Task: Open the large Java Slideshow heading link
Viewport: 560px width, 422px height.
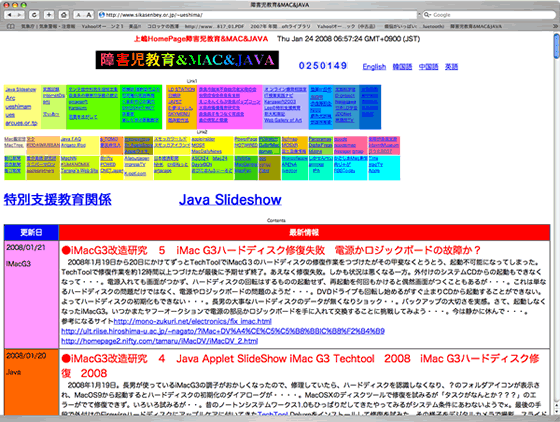Action: (230, 200)
